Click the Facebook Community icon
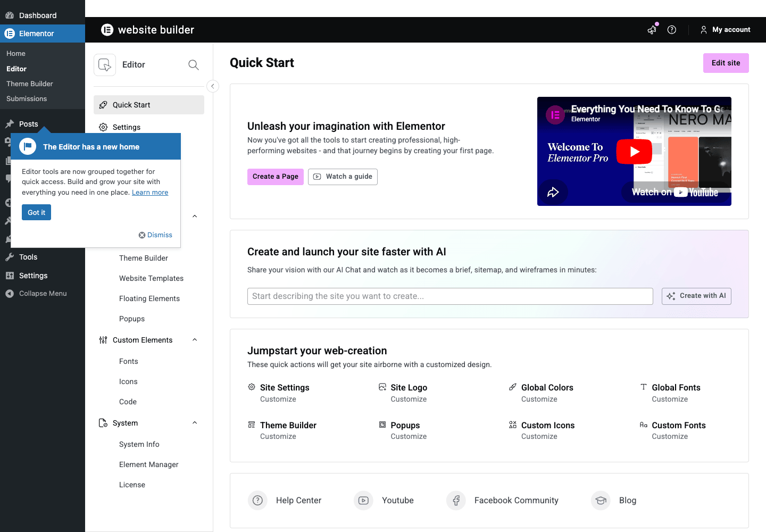The height and width of the screenshot is (532, 766). click(x=456, y=500)
